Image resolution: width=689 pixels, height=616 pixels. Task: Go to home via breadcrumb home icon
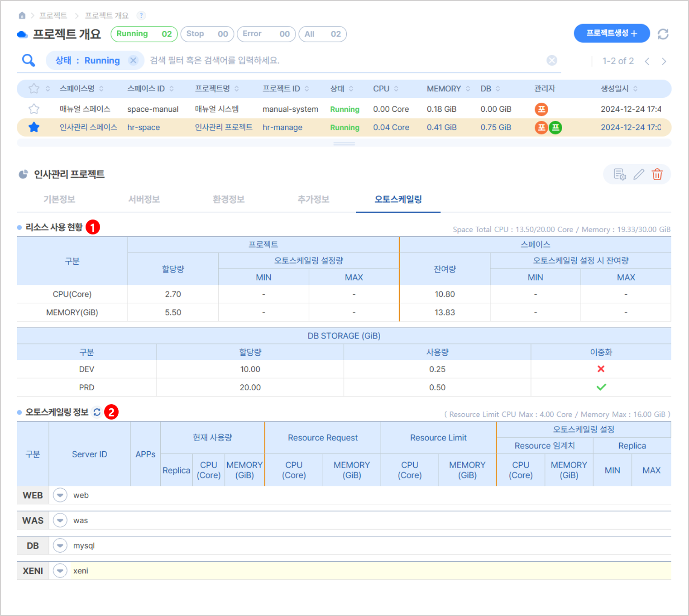tap(22, 15)
